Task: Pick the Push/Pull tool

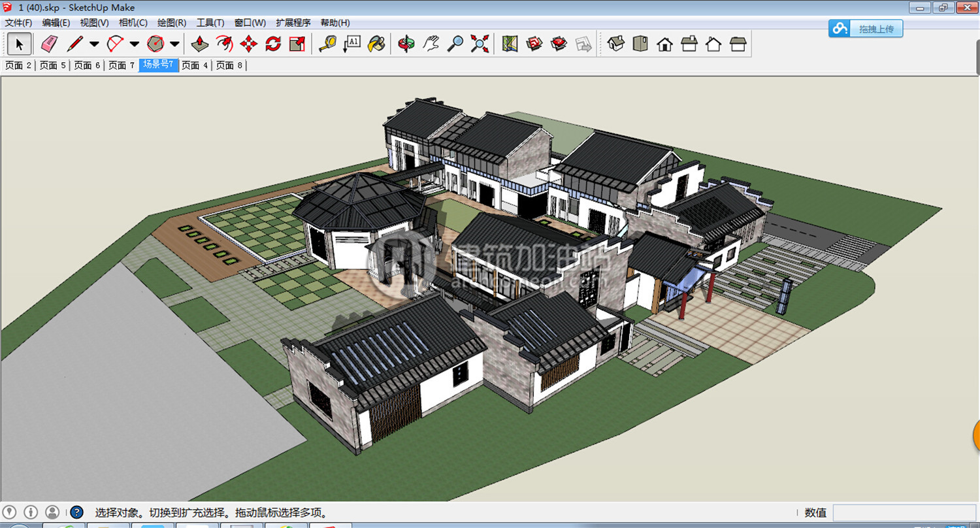Action: coord(200,44)
